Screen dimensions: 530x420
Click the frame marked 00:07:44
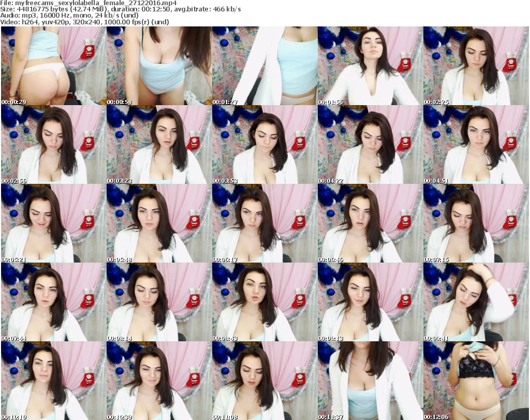pyautogui.click(x=53, y=302)
